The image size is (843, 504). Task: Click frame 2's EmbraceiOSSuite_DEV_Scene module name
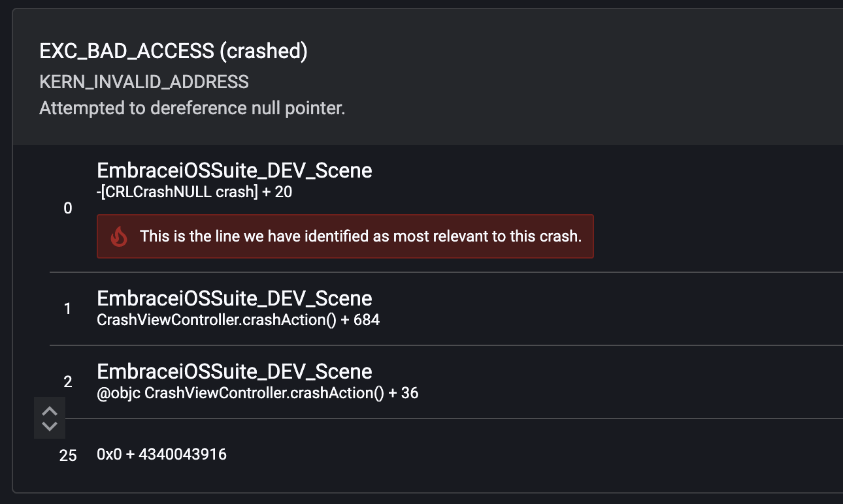(235, 371)
